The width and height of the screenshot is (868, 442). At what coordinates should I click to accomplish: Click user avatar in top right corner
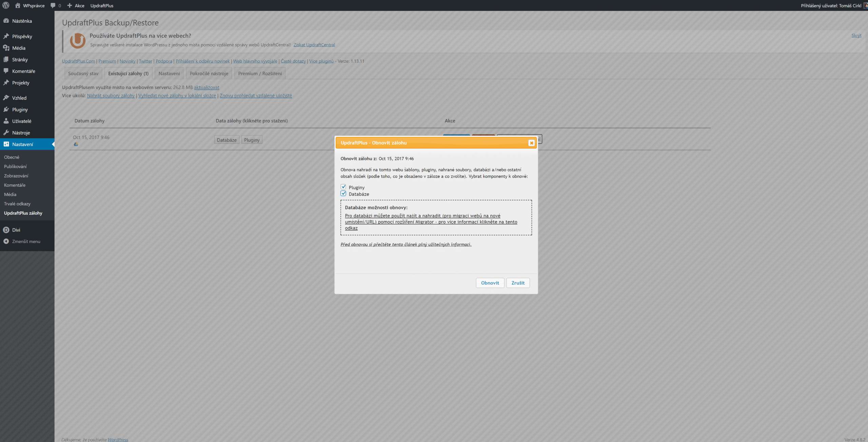[865, 5]
